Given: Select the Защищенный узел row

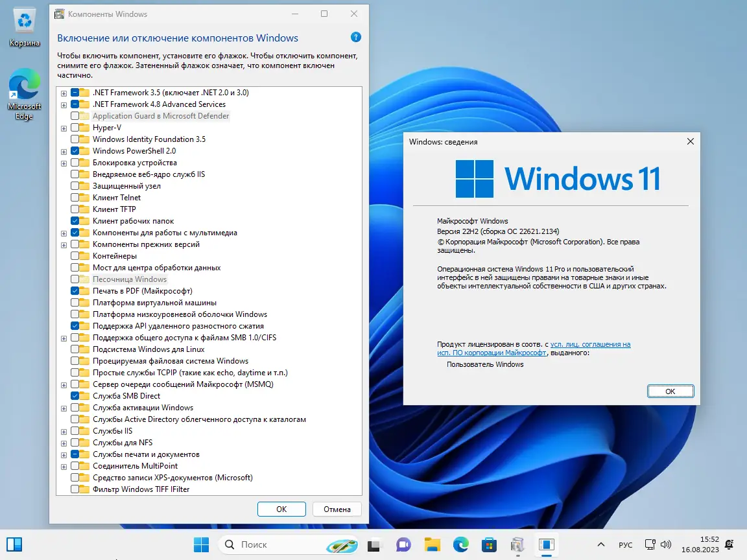Looking at the screenshot, I should pos(126,186).
